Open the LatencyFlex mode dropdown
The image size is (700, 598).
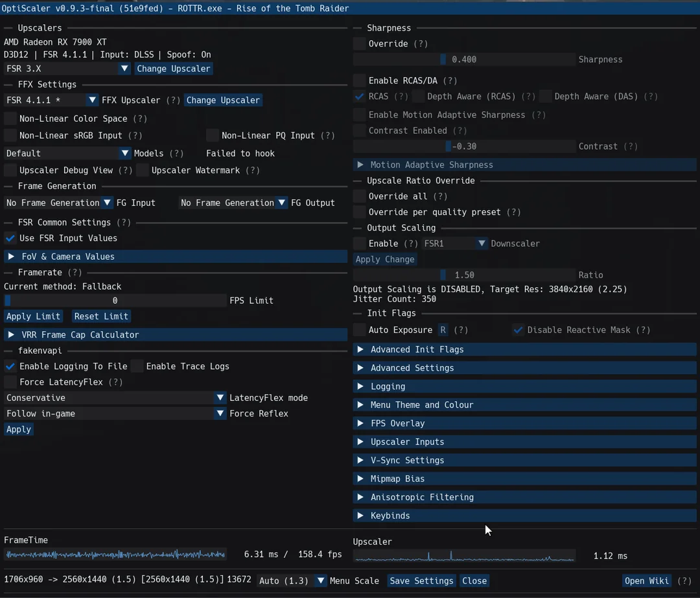click(x=115, y=398)
